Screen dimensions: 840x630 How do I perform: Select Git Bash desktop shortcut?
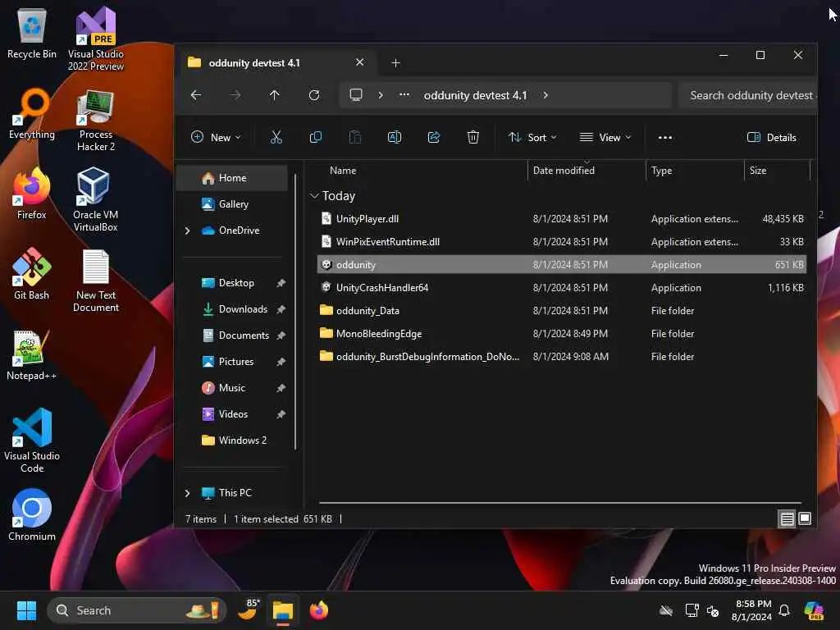point(32,274)
